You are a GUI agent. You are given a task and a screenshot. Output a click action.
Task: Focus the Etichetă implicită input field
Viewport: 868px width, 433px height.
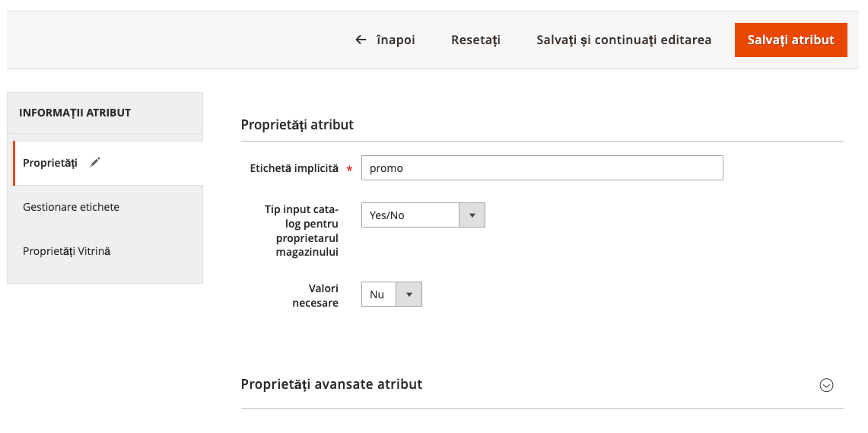click(542, 167)
